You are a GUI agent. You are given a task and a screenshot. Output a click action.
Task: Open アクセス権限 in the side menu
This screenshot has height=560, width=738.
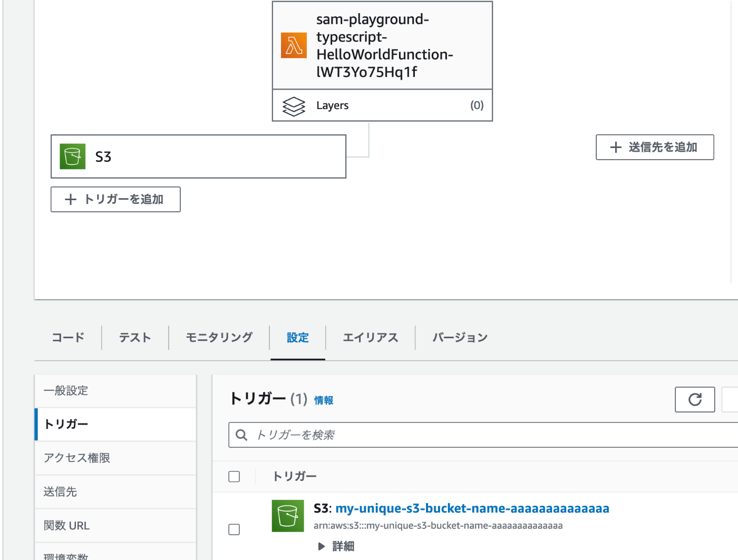[x=115, y=458]
